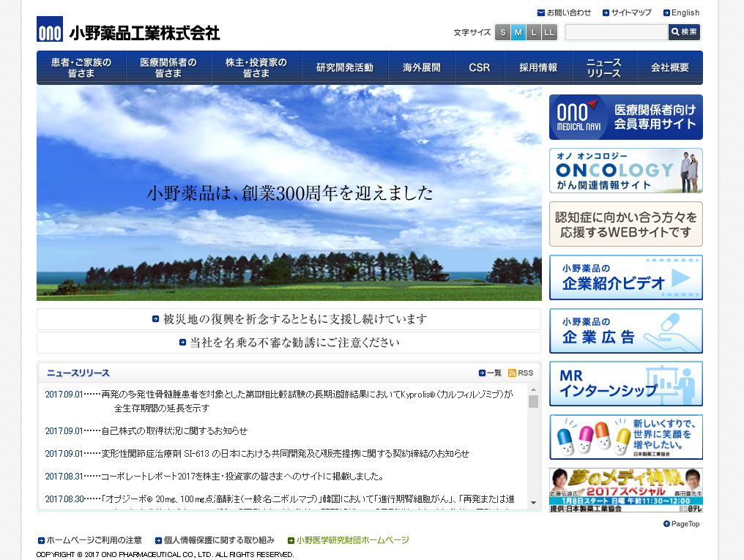Open the news 一覧 list link

(490, 373)
